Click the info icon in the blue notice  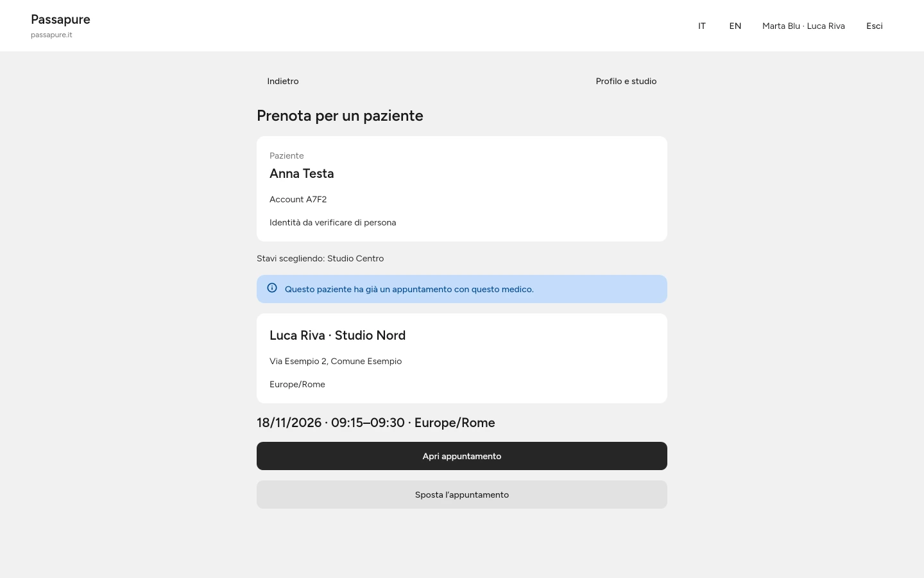click(x=272, y=288)
